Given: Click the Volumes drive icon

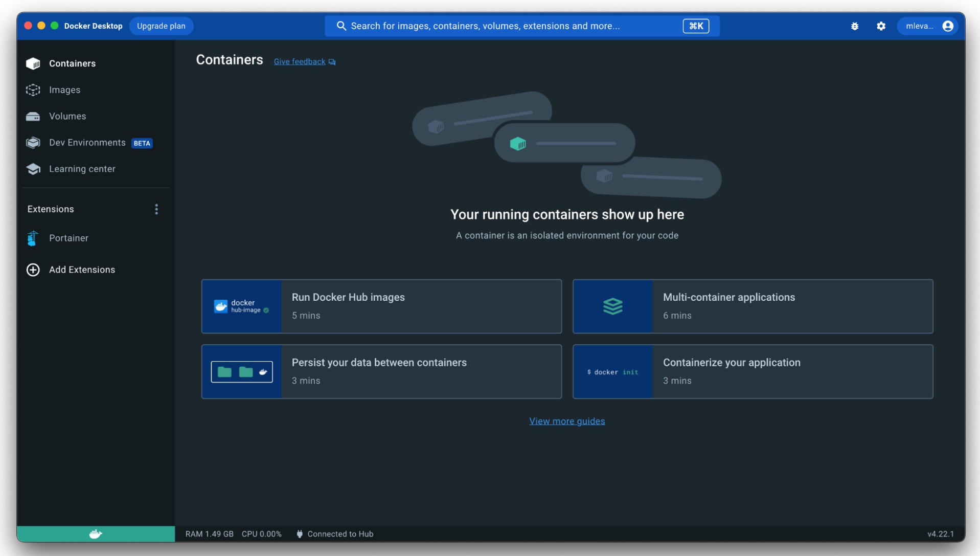Looking at the screenshot, I should tap(33, 117).
